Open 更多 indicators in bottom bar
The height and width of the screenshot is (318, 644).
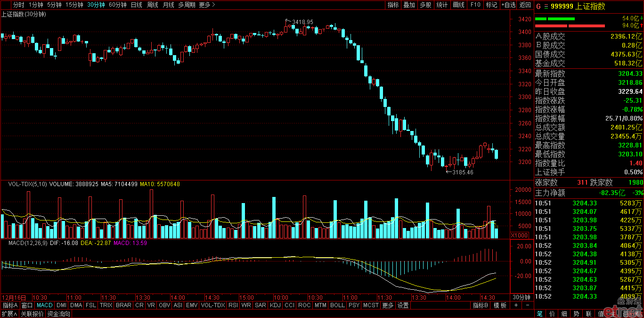point(388,305)
